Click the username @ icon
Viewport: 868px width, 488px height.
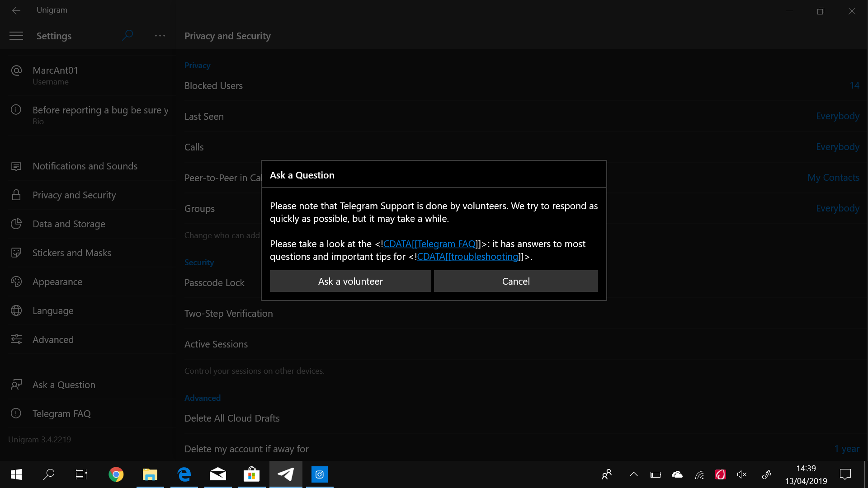click(x=16, y=70)
